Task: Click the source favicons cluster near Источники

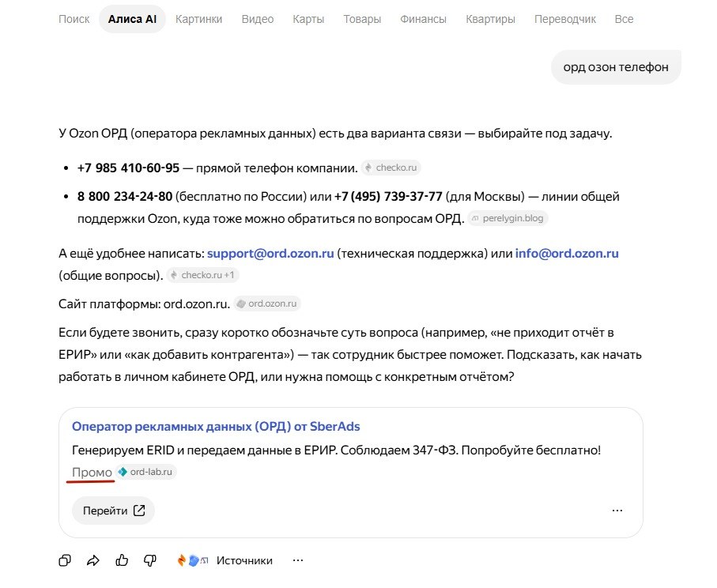Action: (x=193, y=560)
